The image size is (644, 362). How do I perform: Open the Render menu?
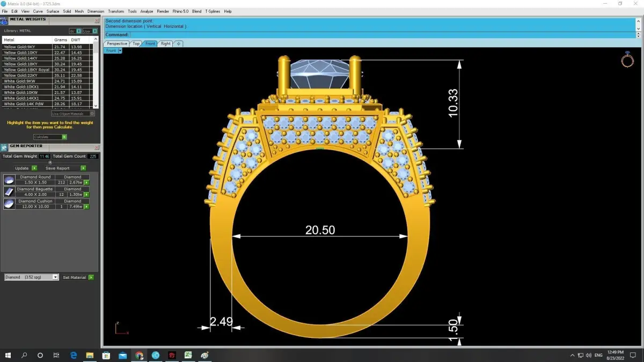coord(163,11)
